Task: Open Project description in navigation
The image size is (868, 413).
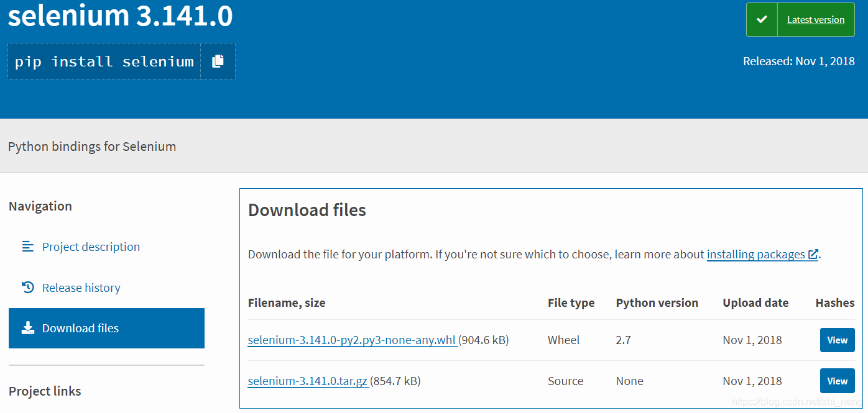Action: click(x=91, y=247)
